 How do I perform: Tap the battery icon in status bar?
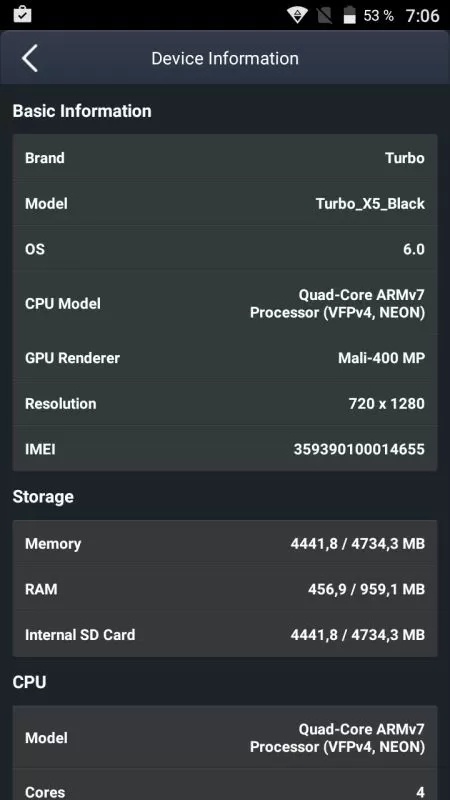point(349,15)
